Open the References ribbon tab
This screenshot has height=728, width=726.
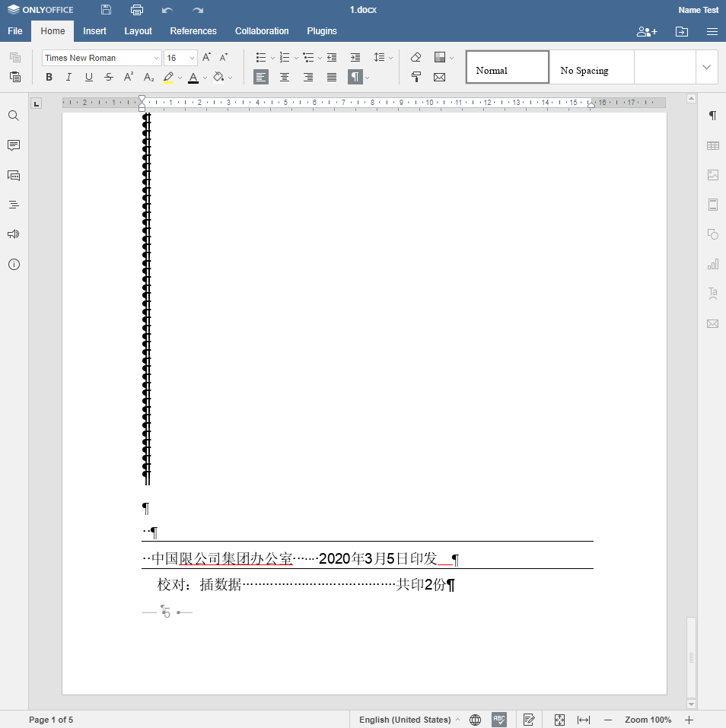pos(193,31)
